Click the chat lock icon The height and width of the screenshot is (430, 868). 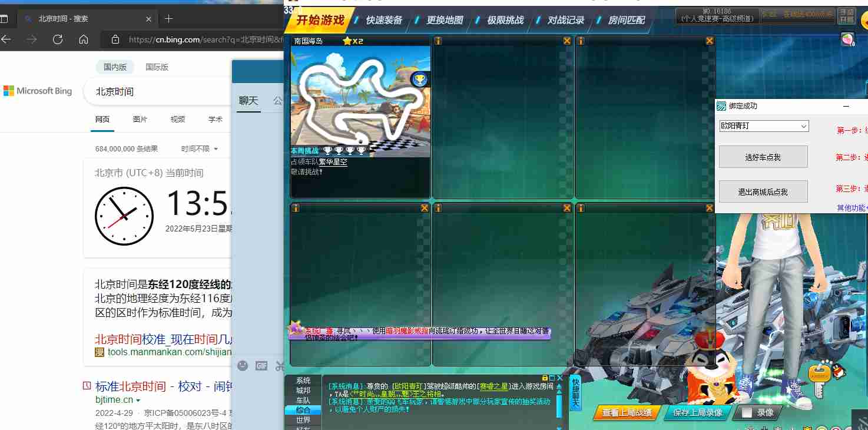point(545,378)
